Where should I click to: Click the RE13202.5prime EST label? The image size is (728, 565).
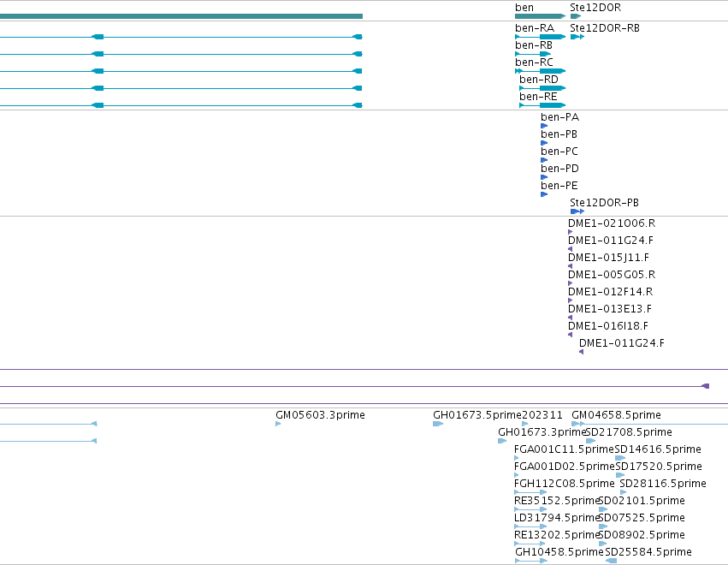coord(557,535)
